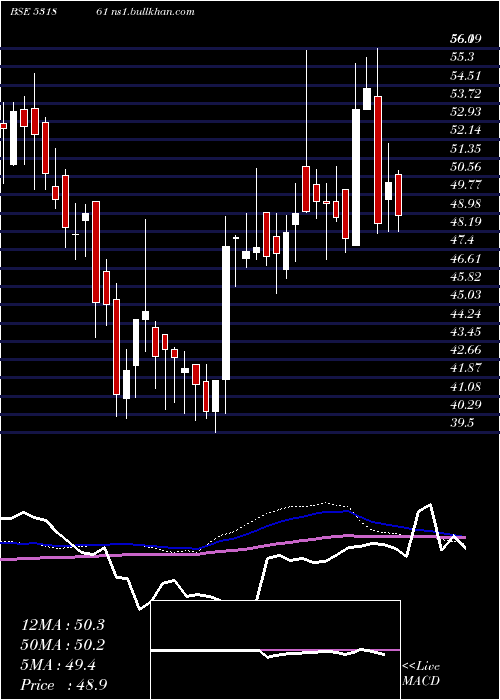Click the 52.14 price axis label
The image size is (500, 700).
465,130
